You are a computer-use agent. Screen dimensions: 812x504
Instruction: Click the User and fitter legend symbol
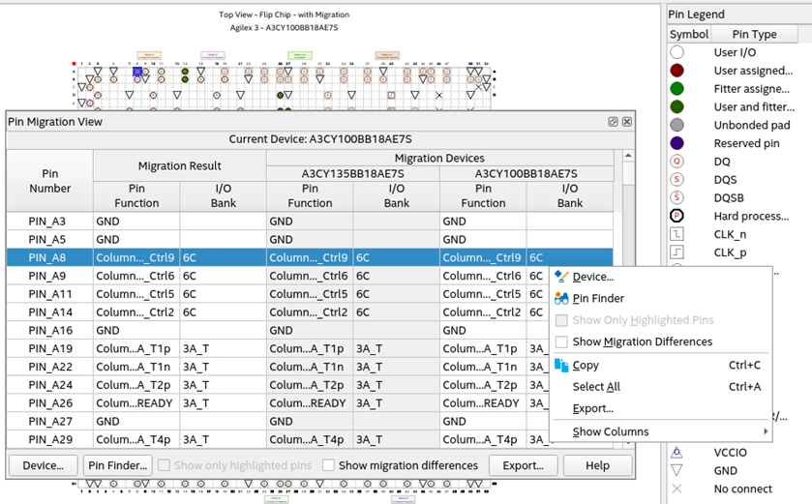pyautogui.click(x=677, y=106)
